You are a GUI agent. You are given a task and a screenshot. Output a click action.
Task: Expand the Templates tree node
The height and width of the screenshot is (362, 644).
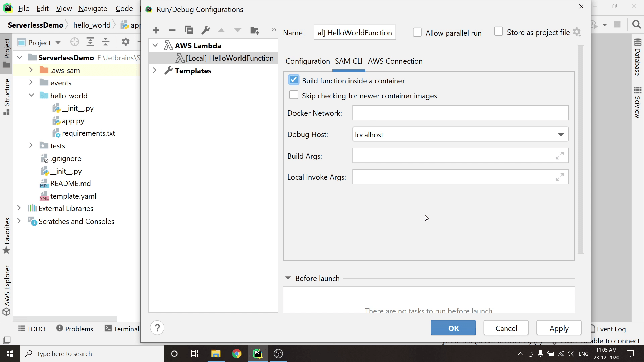coord(155,71)
